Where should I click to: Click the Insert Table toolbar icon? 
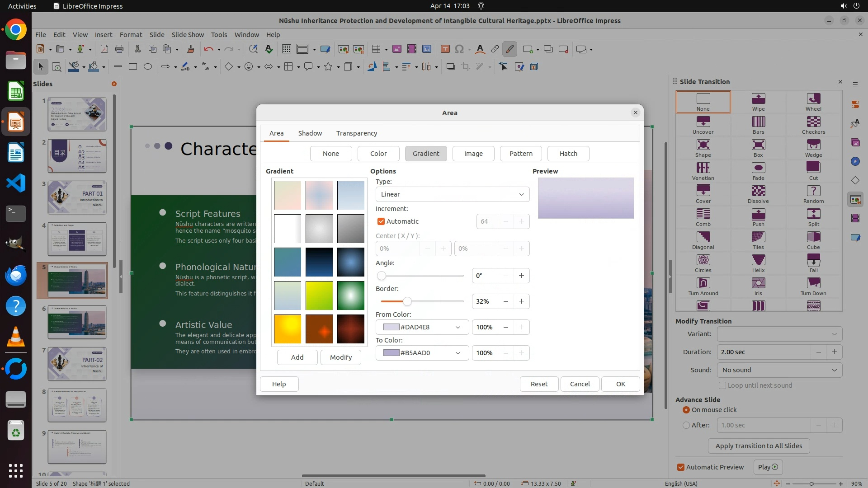point(376,49)
